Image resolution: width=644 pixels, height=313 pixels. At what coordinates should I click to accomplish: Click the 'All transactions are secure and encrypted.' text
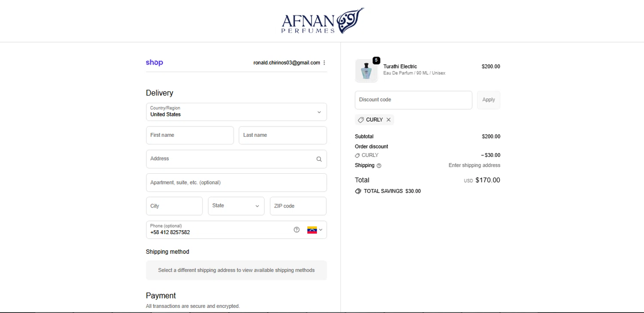[x=193, y=306]
